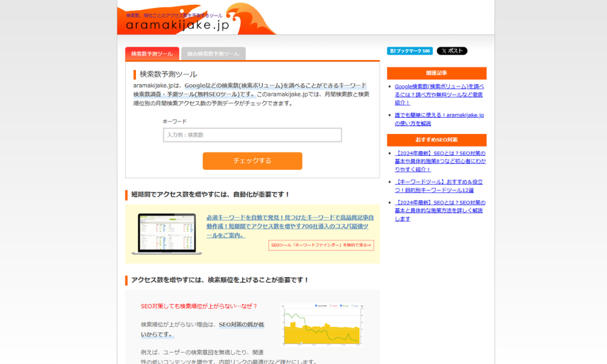This screenshot has height=364, width=607.
Task: Click the keyword input field
Action: (252, 135)
